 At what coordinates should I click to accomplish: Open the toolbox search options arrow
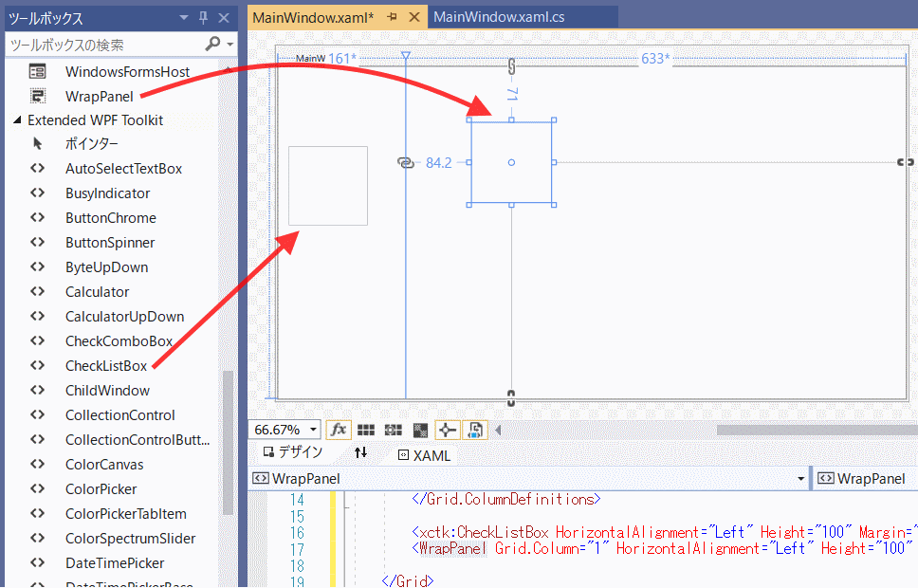click(x=230, y=45)
